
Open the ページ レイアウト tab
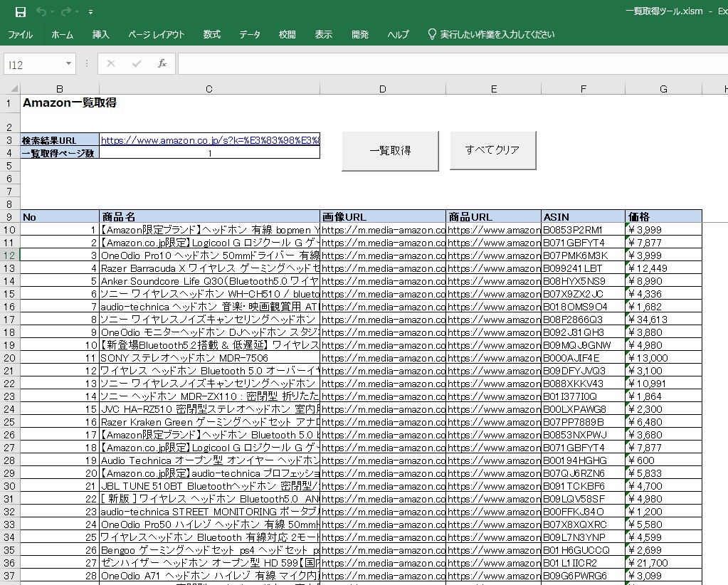157,34
